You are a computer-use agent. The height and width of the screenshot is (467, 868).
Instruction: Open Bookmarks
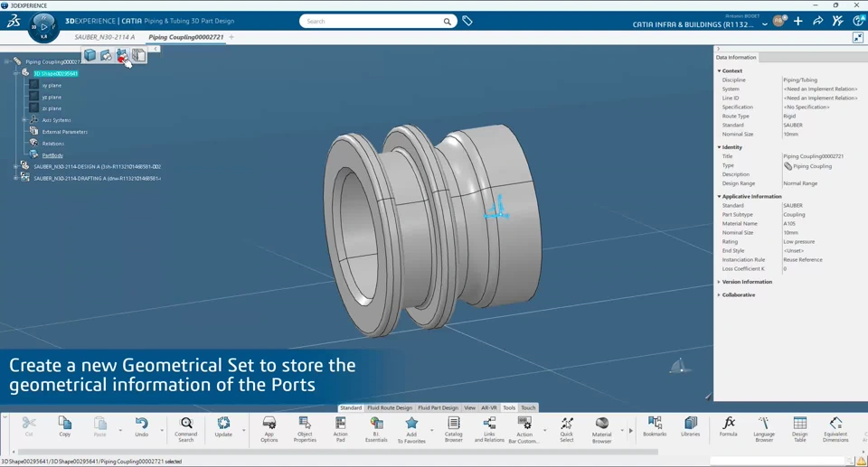tap(655, 426)
